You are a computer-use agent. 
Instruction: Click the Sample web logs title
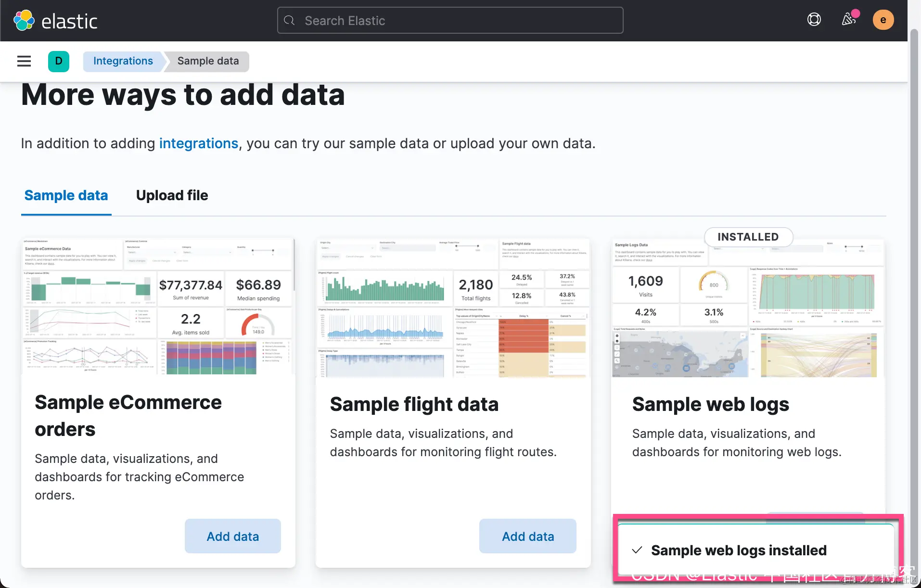(x=711, y=404)
